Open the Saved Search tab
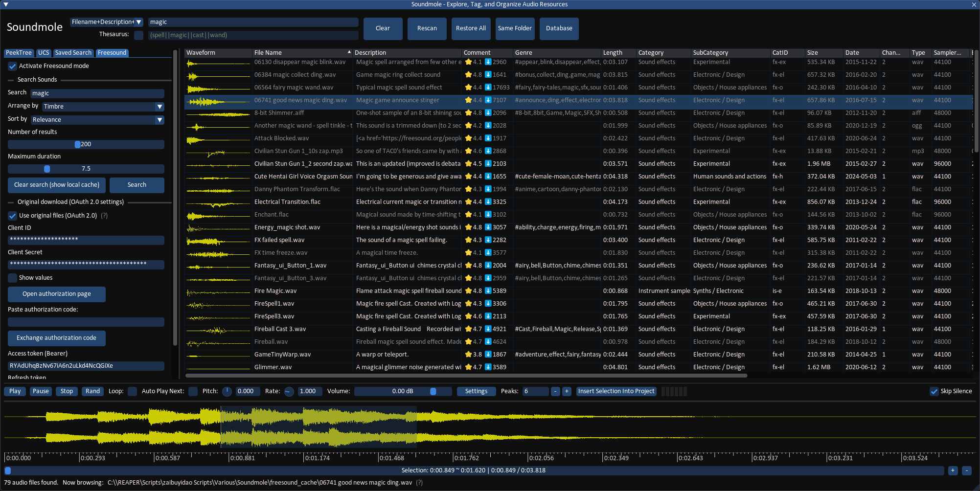The image size is (980, 491). tap(73, 53)
